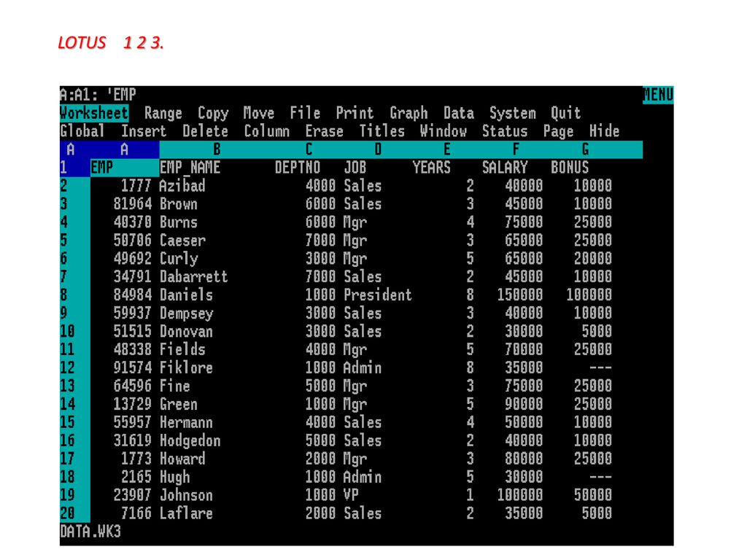This screenshot has width=747, height=560.
Task: Select the Move menu command
Action: [259, 113]
